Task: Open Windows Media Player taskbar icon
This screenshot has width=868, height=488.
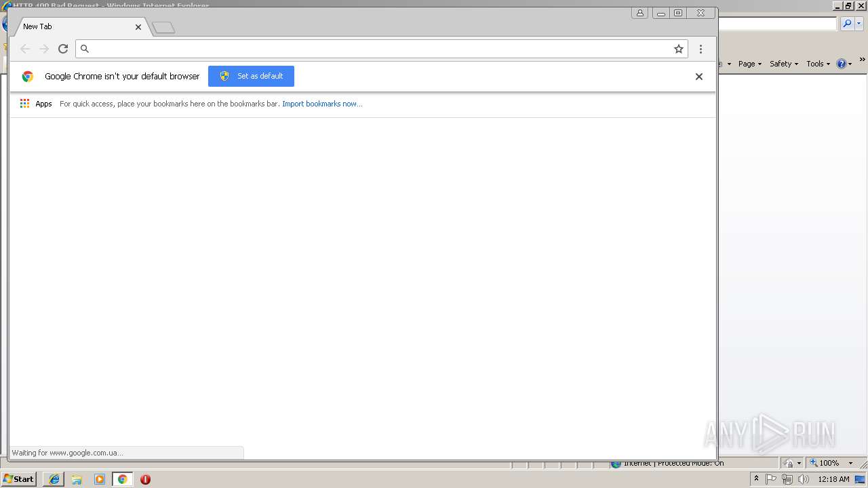Action: (100, 479)
